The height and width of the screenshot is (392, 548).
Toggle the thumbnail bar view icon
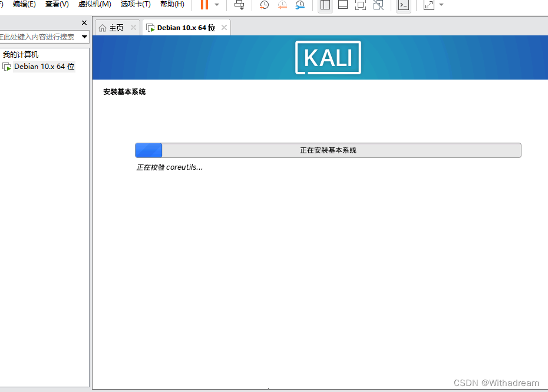(x=343, y=5)
